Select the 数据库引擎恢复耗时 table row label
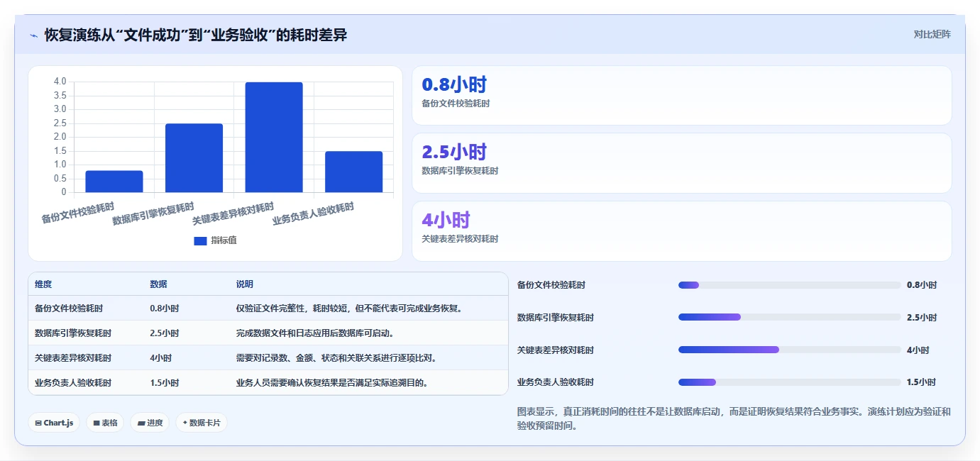 [73, 333]
